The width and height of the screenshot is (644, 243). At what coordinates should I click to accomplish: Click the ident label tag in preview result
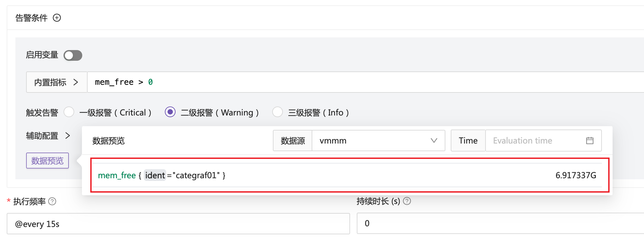155,175
